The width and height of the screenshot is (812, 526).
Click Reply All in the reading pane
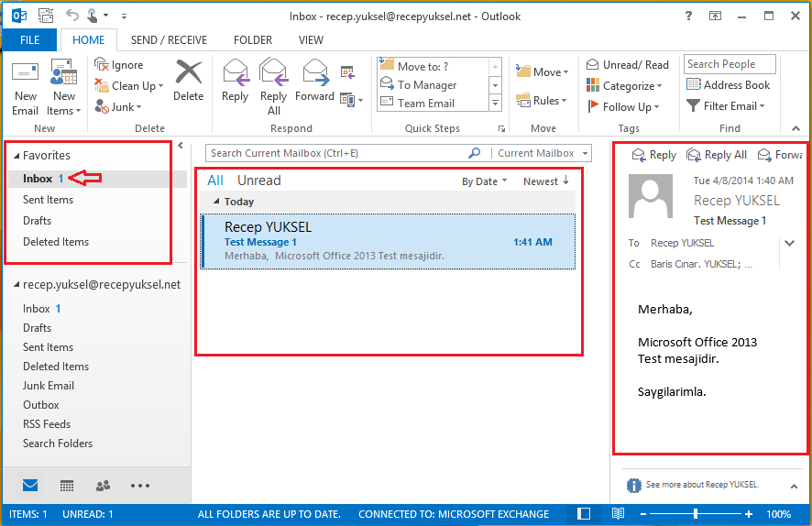coord(717,154)
